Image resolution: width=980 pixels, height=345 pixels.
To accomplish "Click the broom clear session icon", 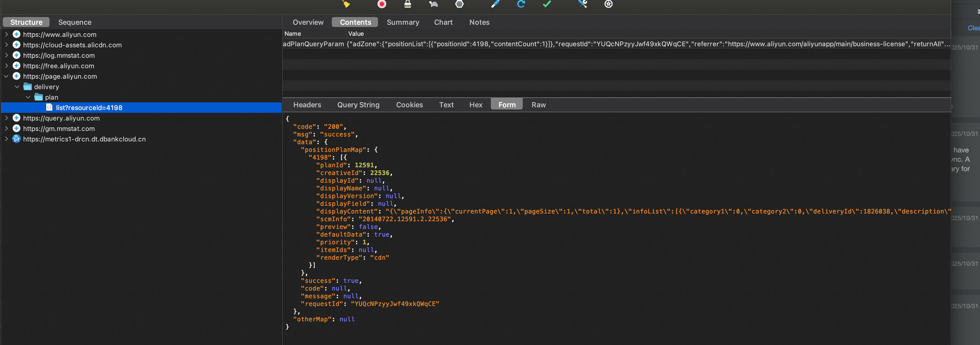I will [346, 4].
